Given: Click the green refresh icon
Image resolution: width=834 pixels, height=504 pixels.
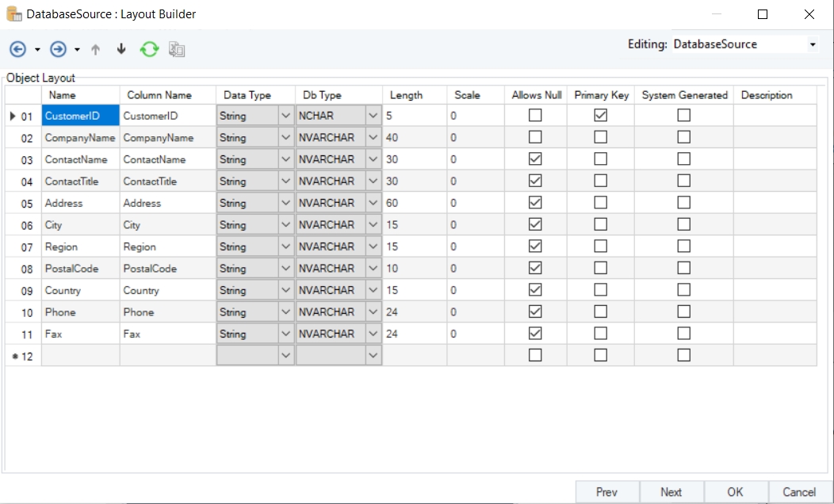Looking at the screenshot, I should click(x=149, y=49).
